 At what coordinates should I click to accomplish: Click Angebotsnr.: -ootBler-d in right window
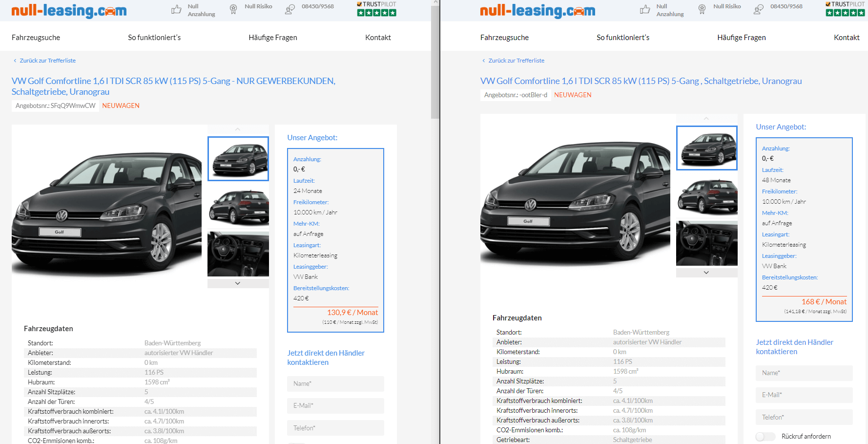tap(516, 95)
